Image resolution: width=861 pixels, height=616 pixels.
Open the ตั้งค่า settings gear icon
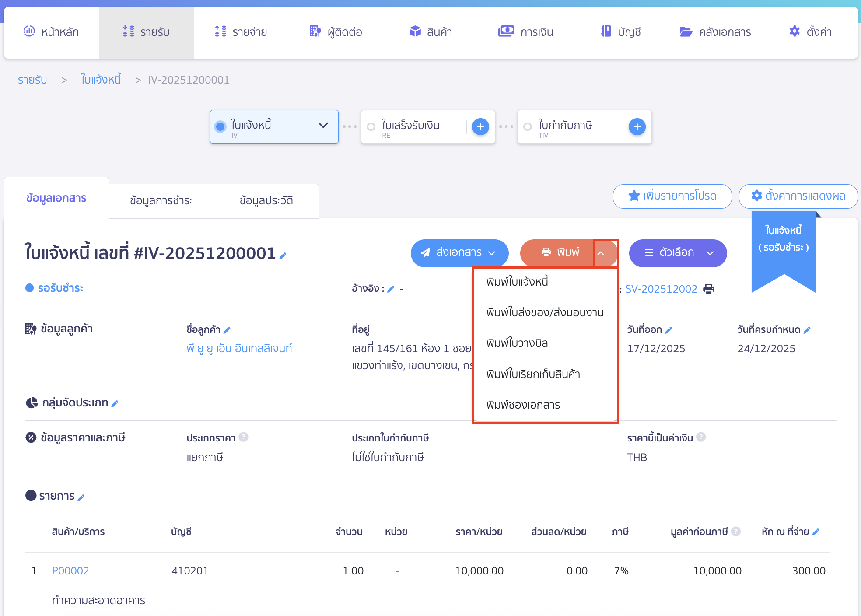(x=794, y=31)
